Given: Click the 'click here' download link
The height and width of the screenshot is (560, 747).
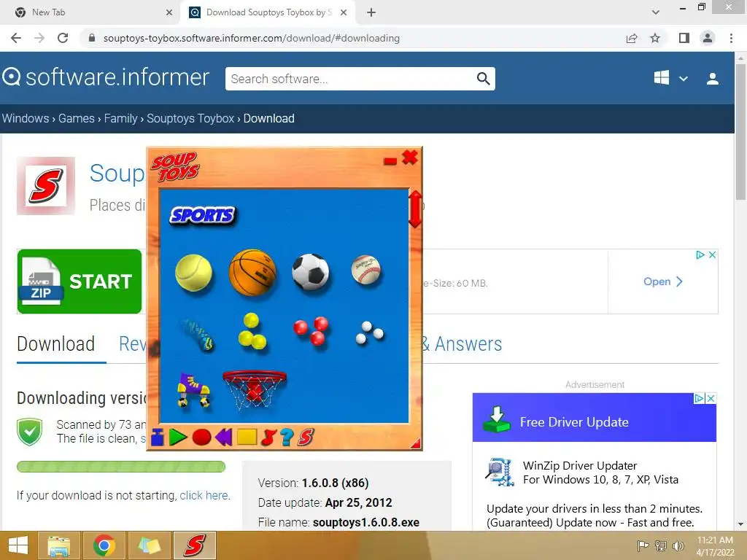Looking at the screenshot, I should [204, 495].
